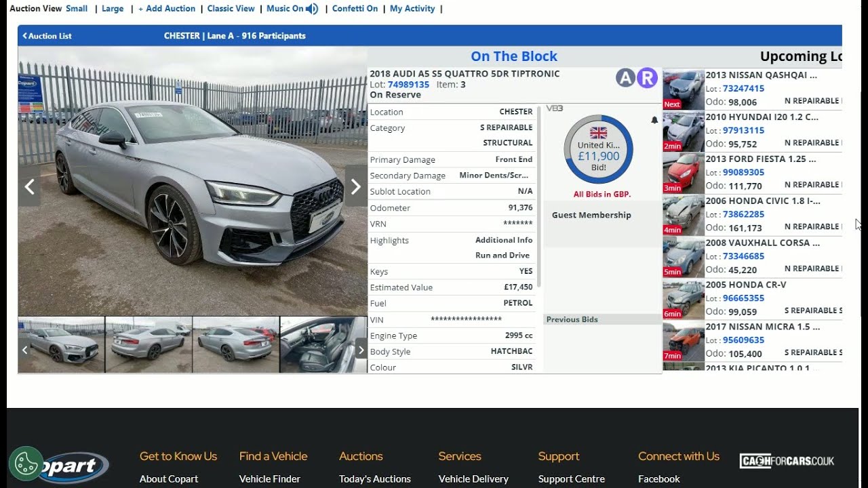This screenshot has width=868, height=488.
Task: Select side-view Audi thumbnail
Action: click(236, 345)
